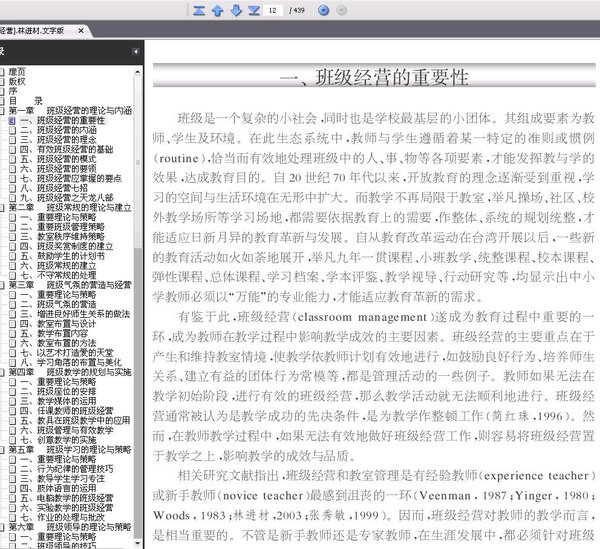Click page icon beside 七、创意教学的实施
The height and width of the screenshot is (549, 600).
click(x=13, y=440)
